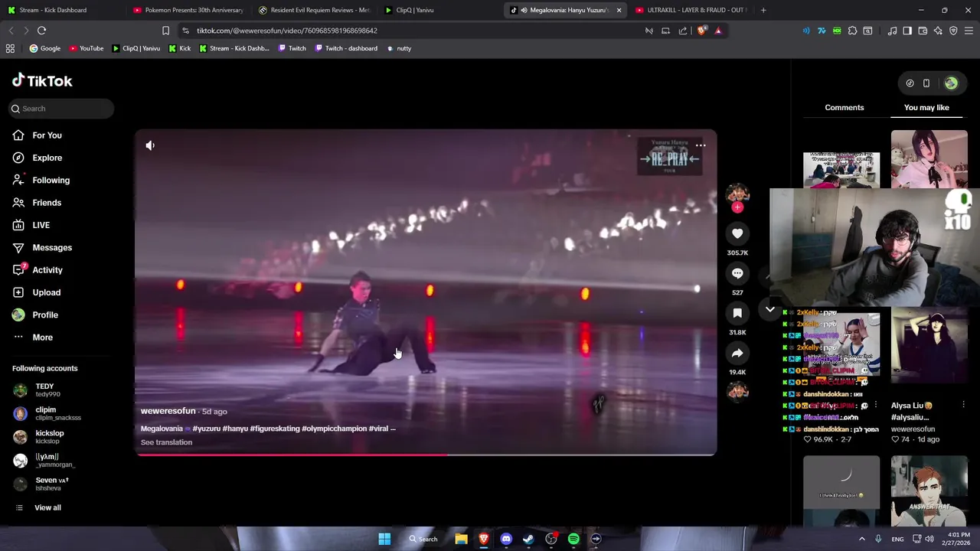This screenshot has width=980, height=551.
Task: Click the browser address bar URL
Action: point(286,31)
